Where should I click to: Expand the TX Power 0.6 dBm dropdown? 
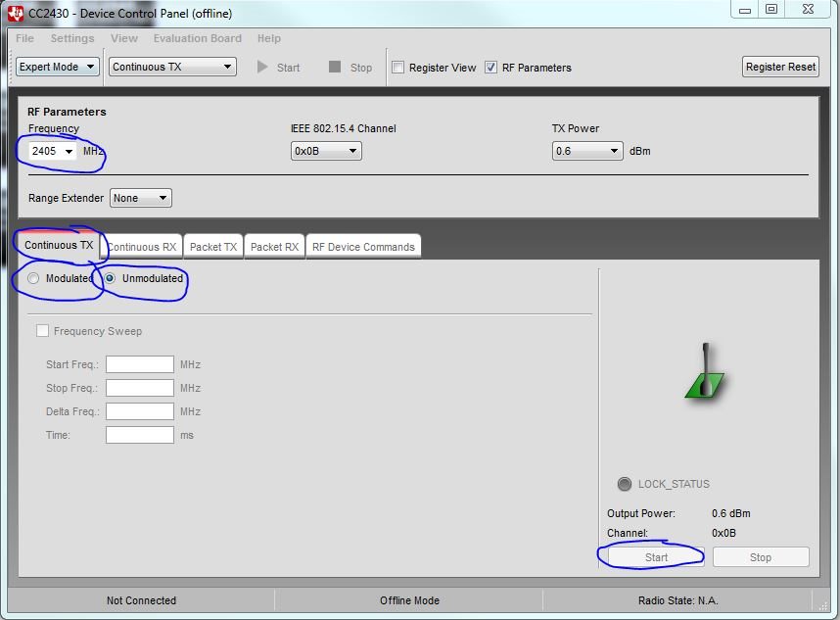click(x=587, y=151)
